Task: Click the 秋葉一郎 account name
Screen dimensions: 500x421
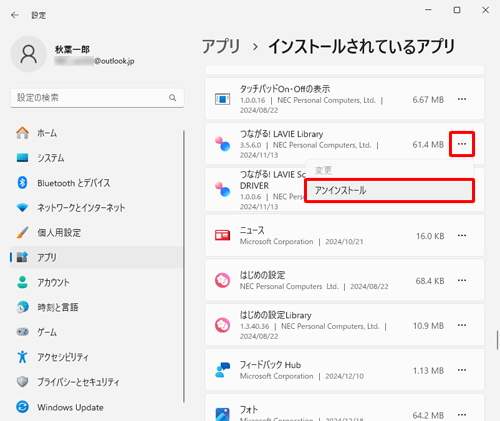Action: (x=72, y=49)
